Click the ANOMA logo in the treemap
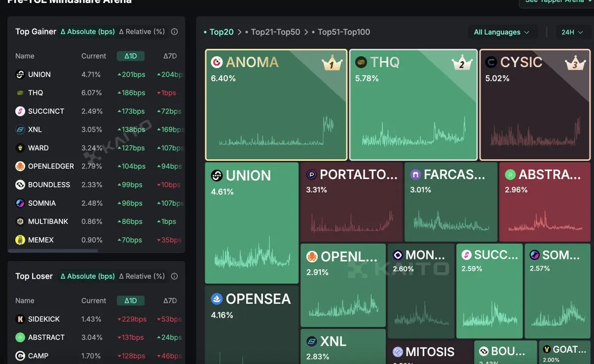Screen dimensions: 594x364 tap(216, 62)
